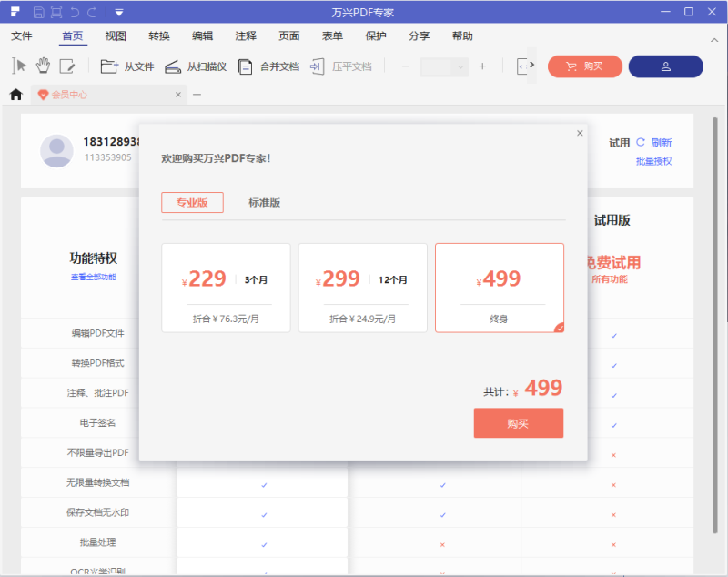Click the edit annotation pencil icon
The width and height of the screenshot is (728, 577).
(67, 64)
